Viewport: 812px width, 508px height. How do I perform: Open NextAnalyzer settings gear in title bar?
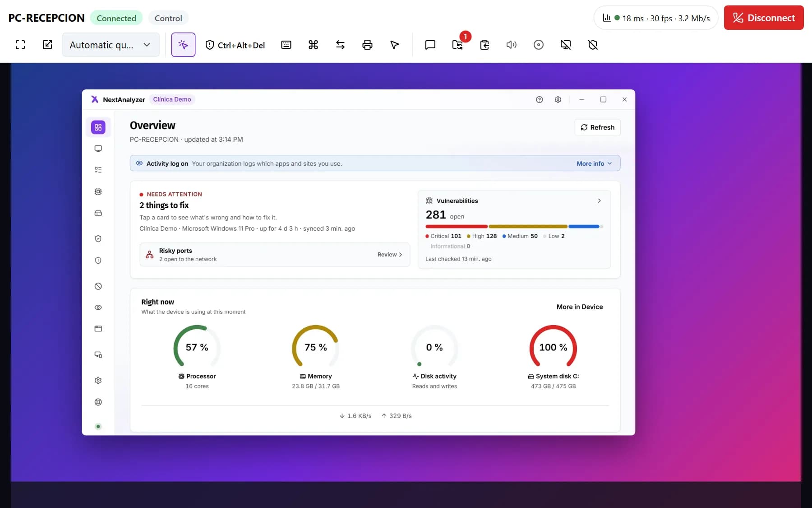point(558,99)
